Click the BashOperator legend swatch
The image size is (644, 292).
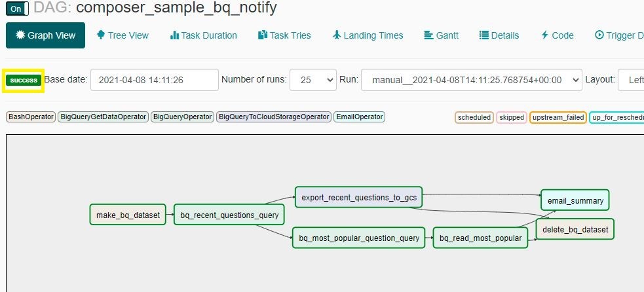[x=30, y=117]
